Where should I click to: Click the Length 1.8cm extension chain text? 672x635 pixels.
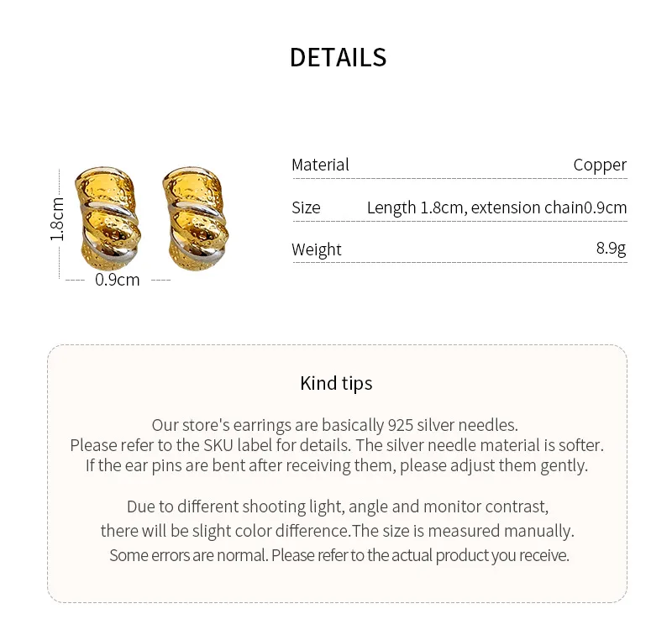(496, 207)
